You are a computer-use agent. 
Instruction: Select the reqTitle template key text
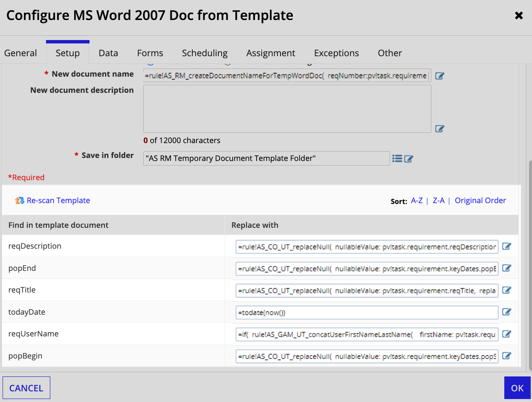tap(22, 290)
